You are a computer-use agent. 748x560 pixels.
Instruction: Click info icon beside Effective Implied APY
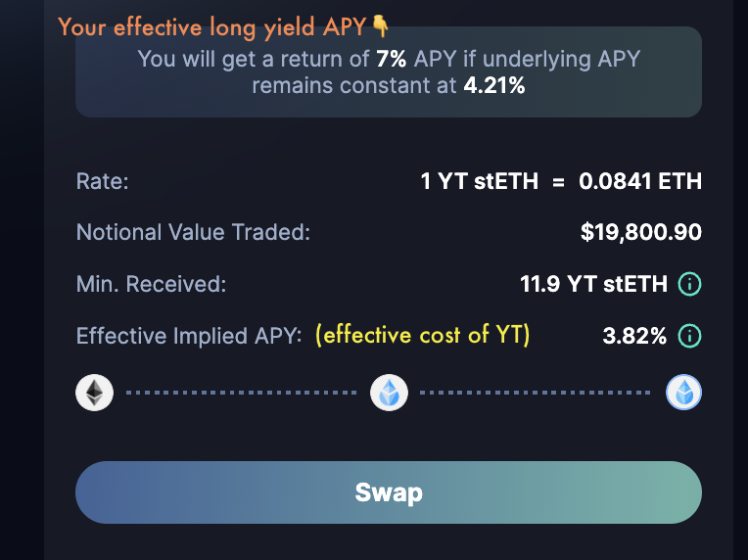click(690, 336)
